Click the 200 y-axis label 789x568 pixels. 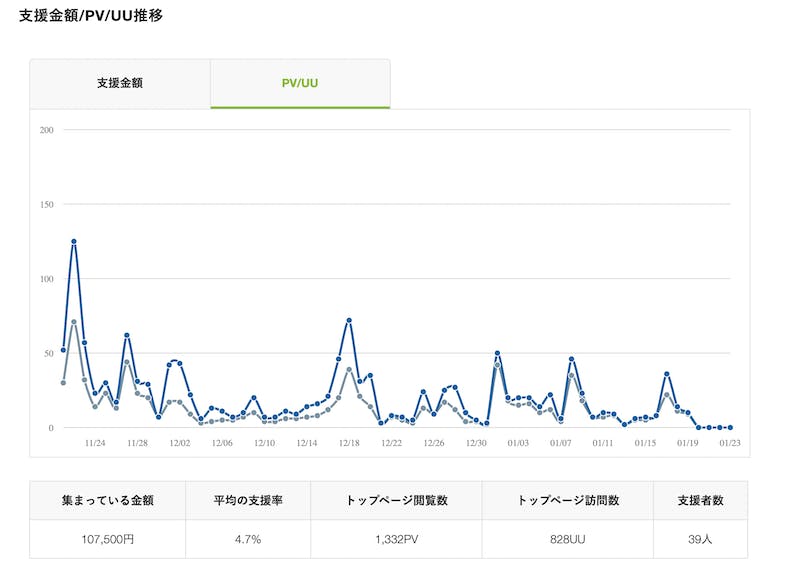[x=46, y=130]
